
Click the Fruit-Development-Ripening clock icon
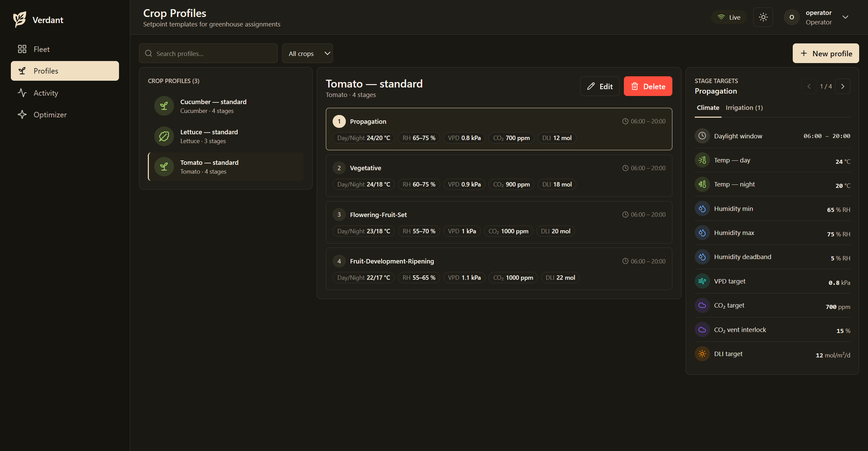pyautogui.click(x=625, y=261)
